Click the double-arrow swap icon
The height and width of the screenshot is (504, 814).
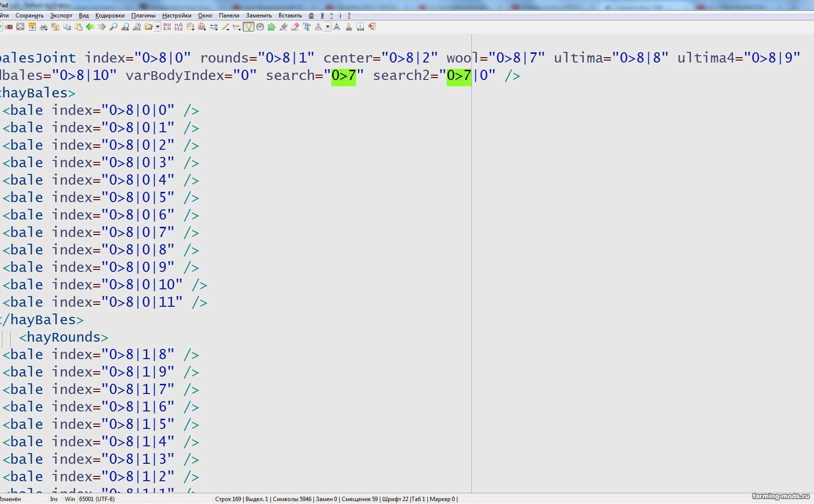click(214, 27)
